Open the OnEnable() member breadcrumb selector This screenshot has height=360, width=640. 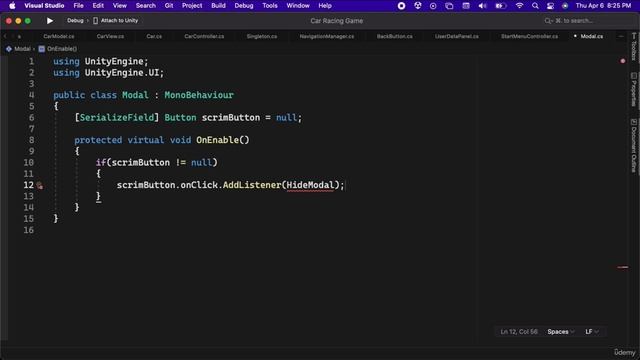tap(58, 49)
